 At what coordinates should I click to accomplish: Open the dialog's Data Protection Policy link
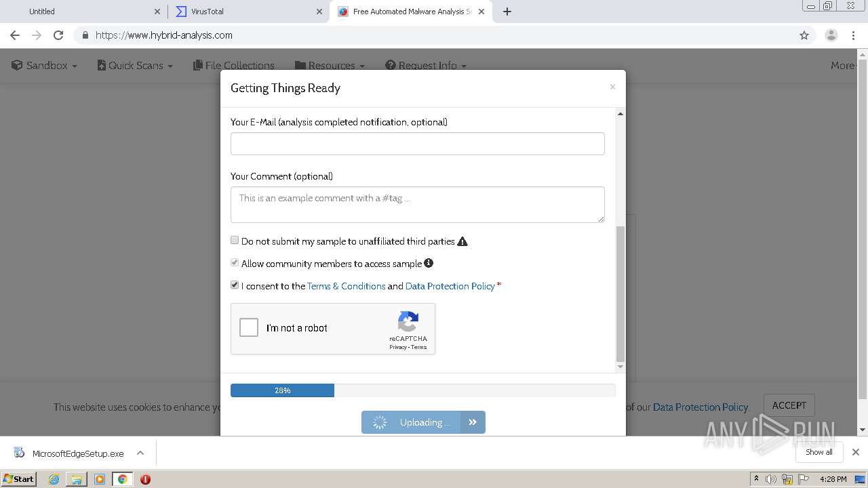click(x=450, y=286)
